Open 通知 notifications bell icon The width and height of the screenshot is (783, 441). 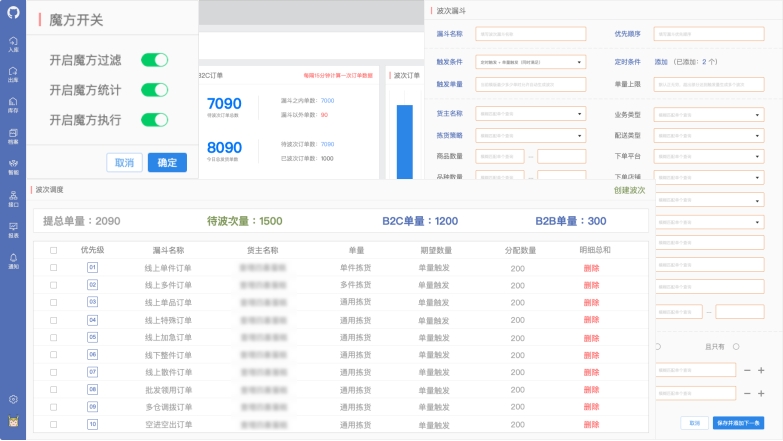click(13, 261)
